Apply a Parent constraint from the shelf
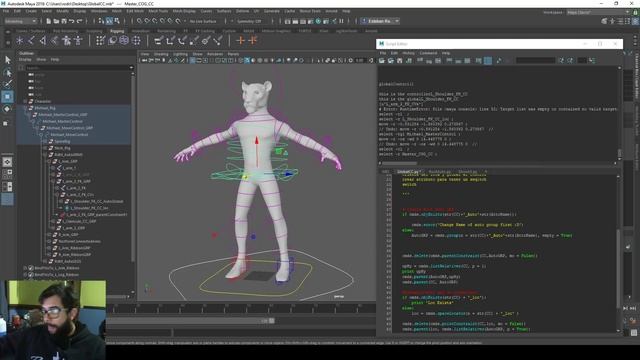The width and height of the screenshot is (640, 360). click(159, 40)
